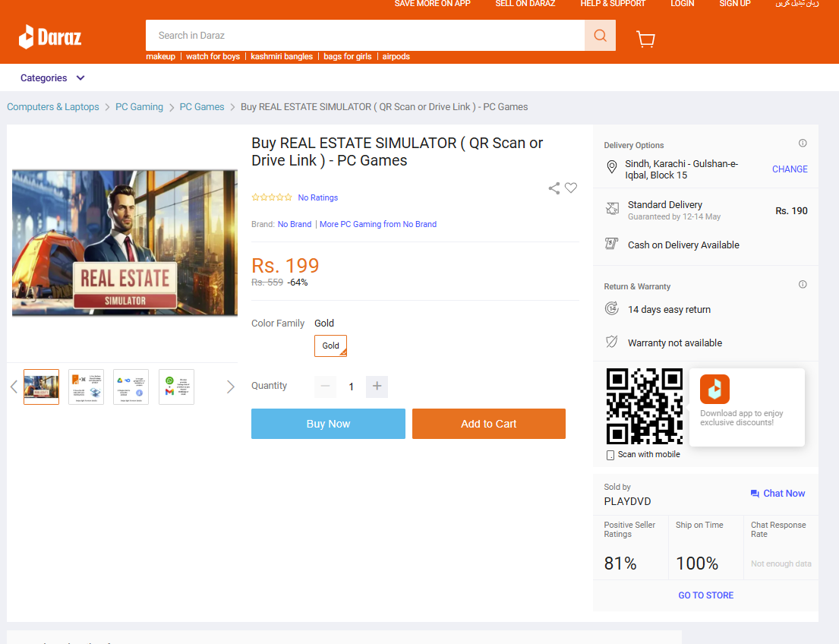Decrease quantity with minus button
The height and width of the screenshot is (644, 839).
325,386
